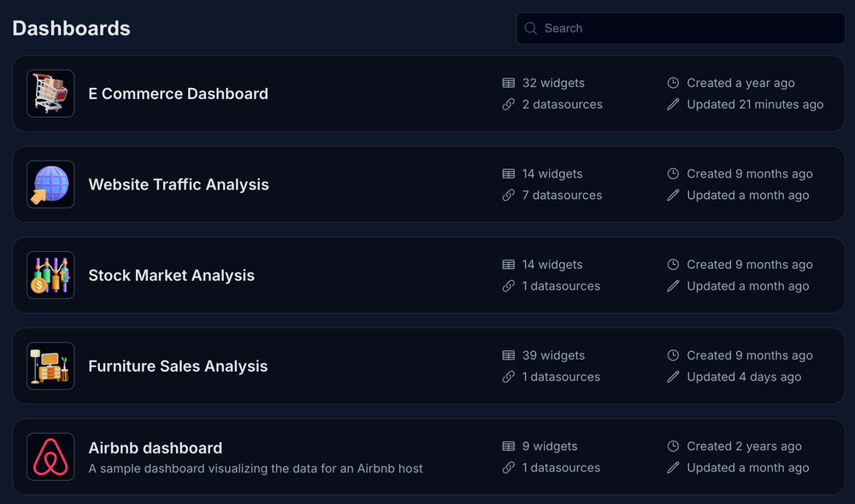Click the Airbnb dashboard description text
The width and height of the screenshot is (855, 504).
256,468
